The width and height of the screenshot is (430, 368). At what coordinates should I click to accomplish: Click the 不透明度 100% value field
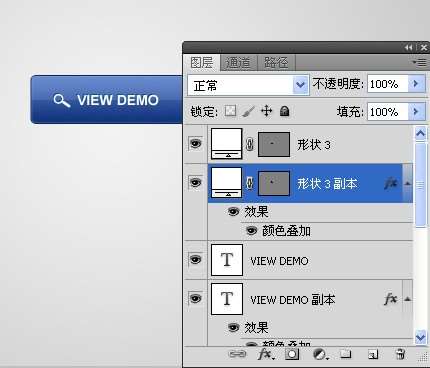click(388, 84)
